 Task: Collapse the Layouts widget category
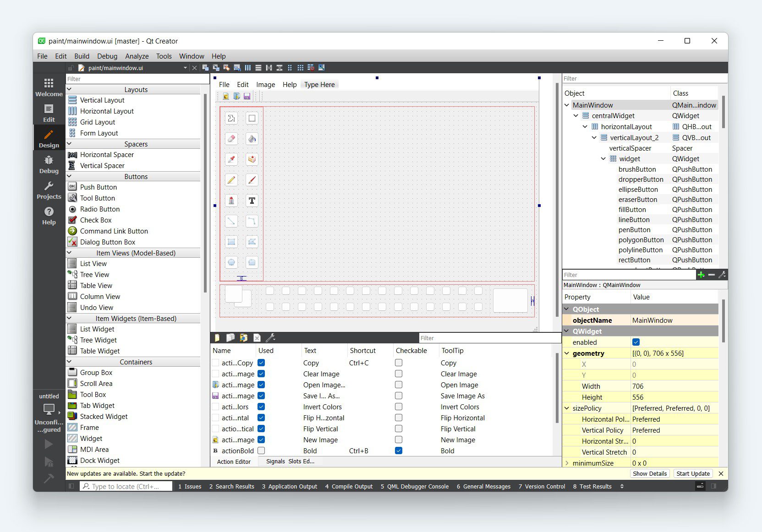pyautogui.click(x=70, y=89)
